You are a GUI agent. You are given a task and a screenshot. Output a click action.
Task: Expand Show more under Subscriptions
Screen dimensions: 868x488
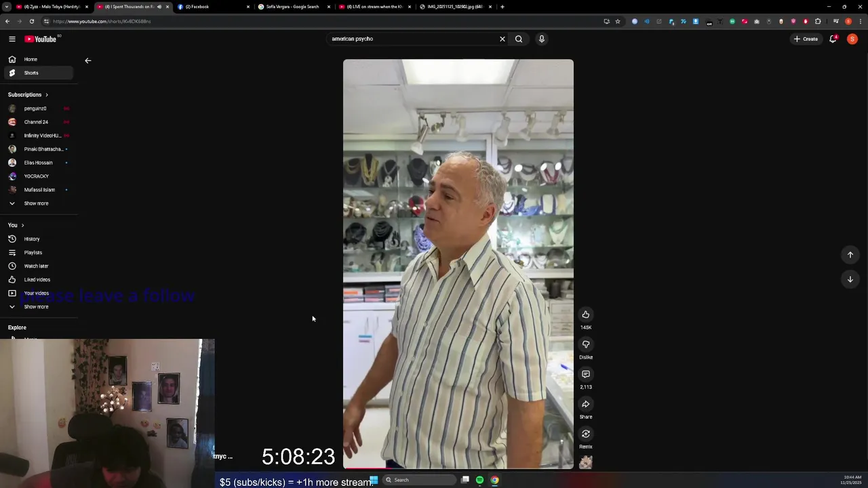[x=39, y=203]
